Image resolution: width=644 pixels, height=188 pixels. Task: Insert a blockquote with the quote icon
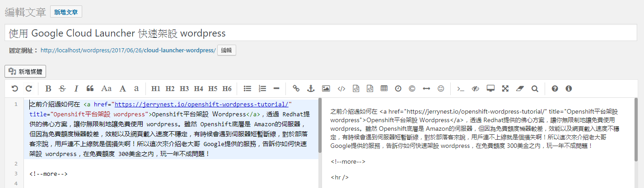point(90,89)
